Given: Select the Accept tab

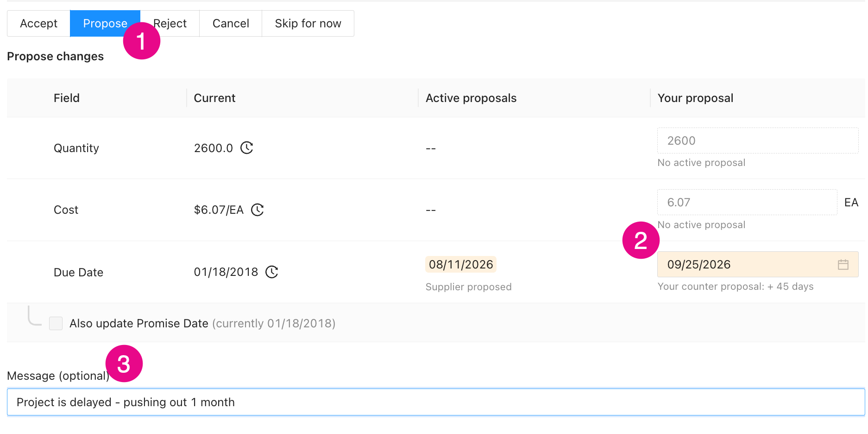Looking at the screenshot, I should [x=39, y=24].
